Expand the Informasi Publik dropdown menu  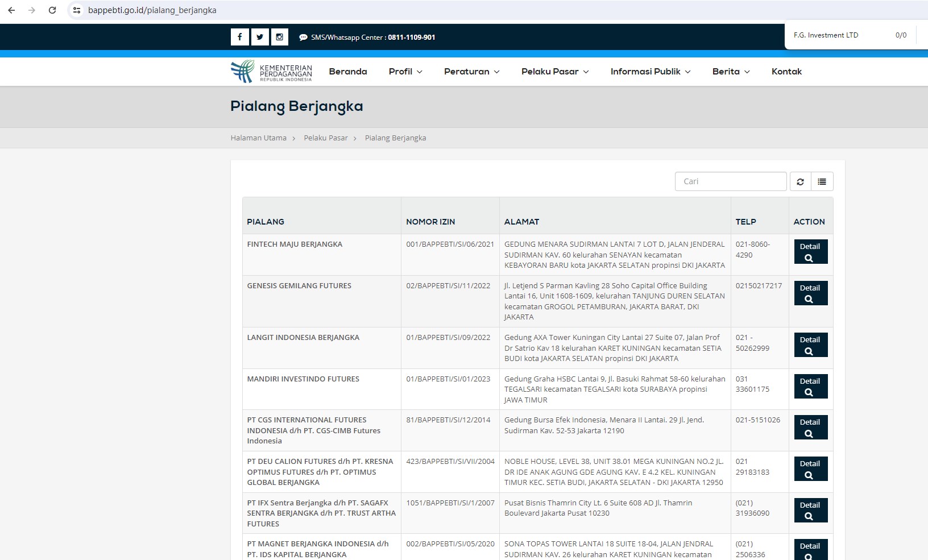(651, 72)
